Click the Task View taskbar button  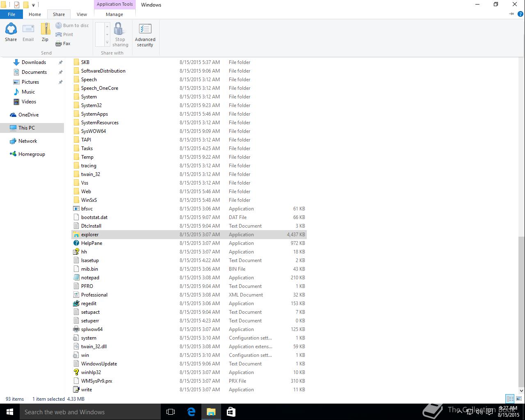tap(171, 412)
